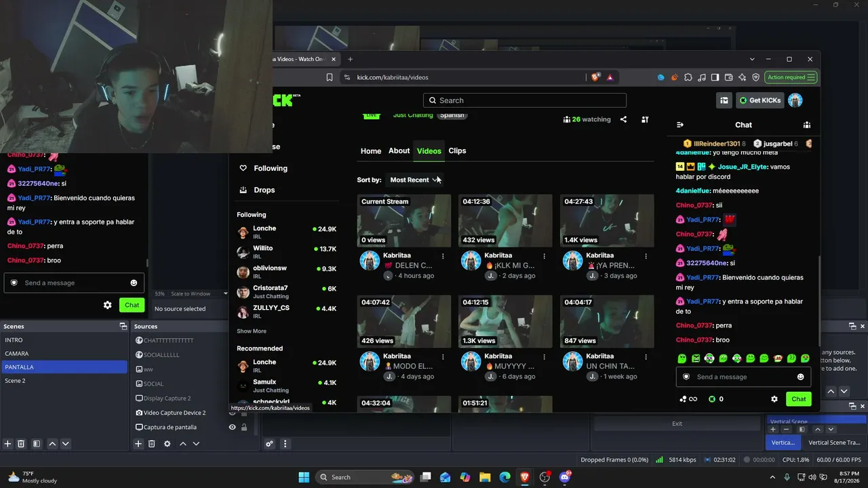
Task: Click the Brave Shields icon in address bar
Action: 595,77
